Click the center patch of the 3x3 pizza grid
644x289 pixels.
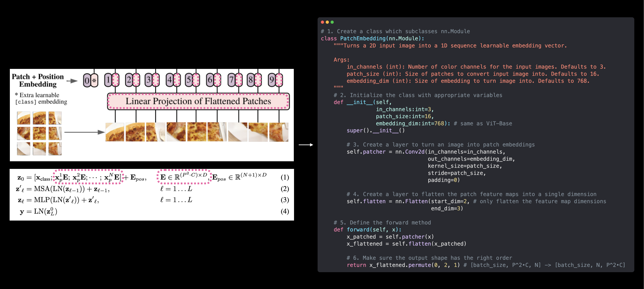39,133
